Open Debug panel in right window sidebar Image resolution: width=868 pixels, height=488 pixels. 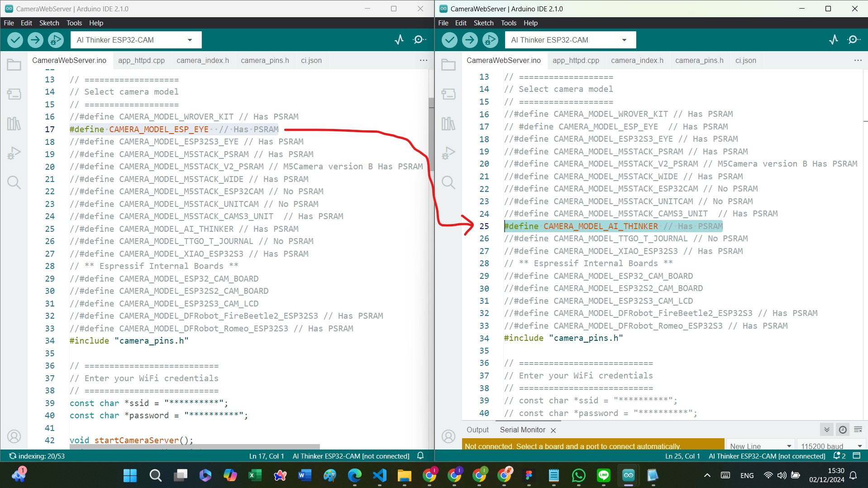point(448,153)
